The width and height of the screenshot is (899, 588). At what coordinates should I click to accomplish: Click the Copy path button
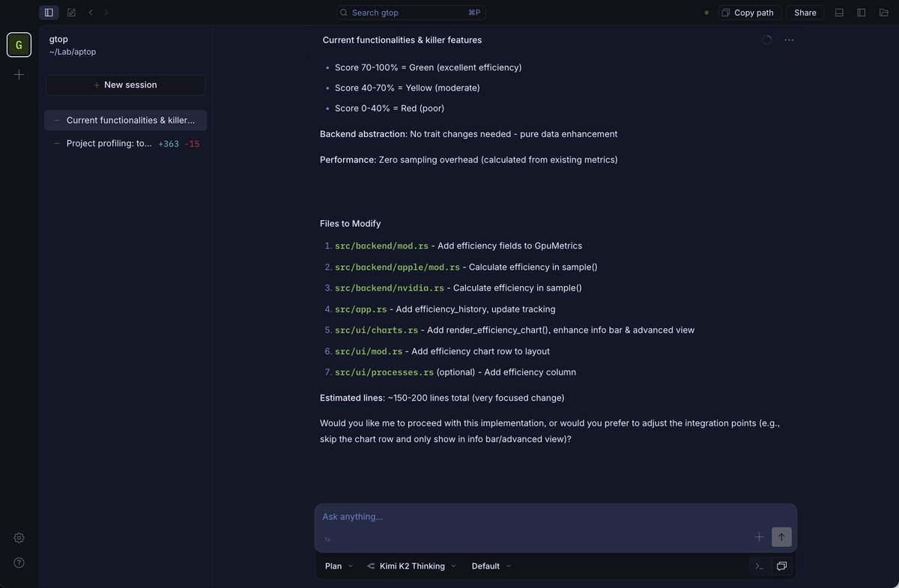(749, 13)
